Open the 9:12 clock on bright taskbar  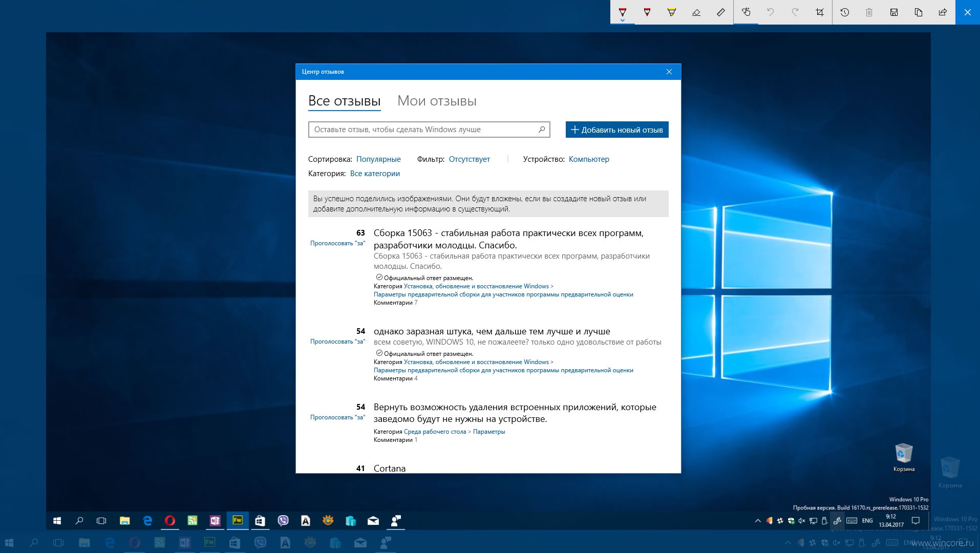coord(891,521)
